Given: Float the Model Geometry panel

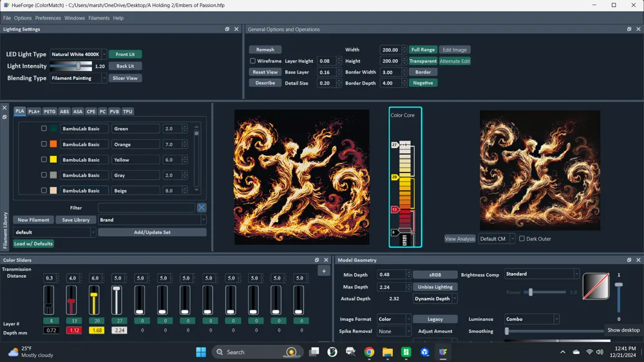Looking at the screenshot, I should pyautogui.click(x=629, y=260).
